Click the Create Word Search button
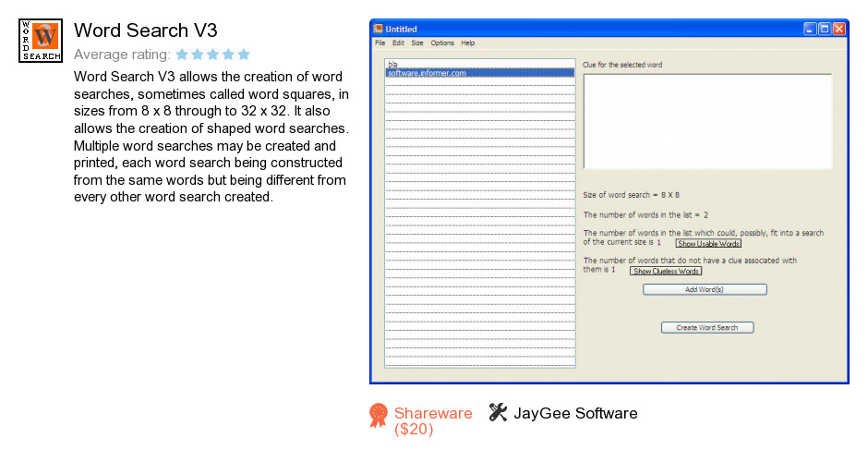Image resolution: width=868 pixels, height=462 pixels. 707,327
